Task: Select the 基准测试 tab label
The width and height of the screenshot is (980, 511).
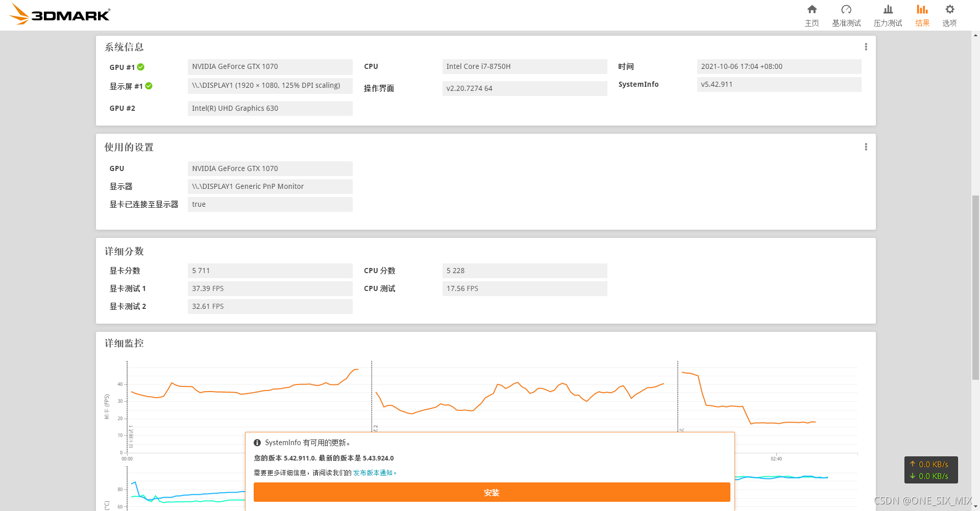Action: coord(846,23)
